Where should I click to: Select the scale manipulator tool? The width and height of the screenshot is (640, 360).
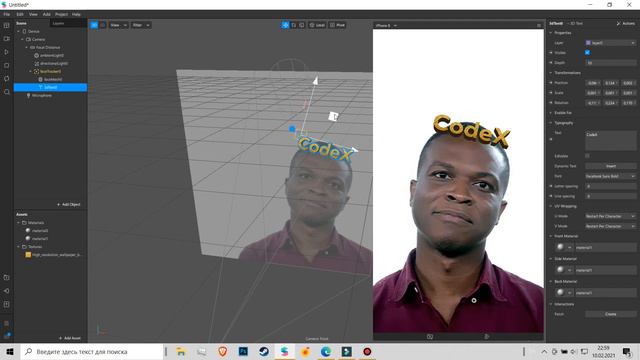[x=302, y=25]
